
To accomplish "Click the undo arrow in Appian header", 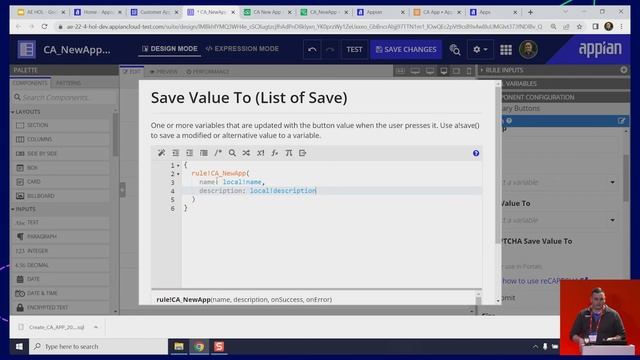I will coord(312,49).
